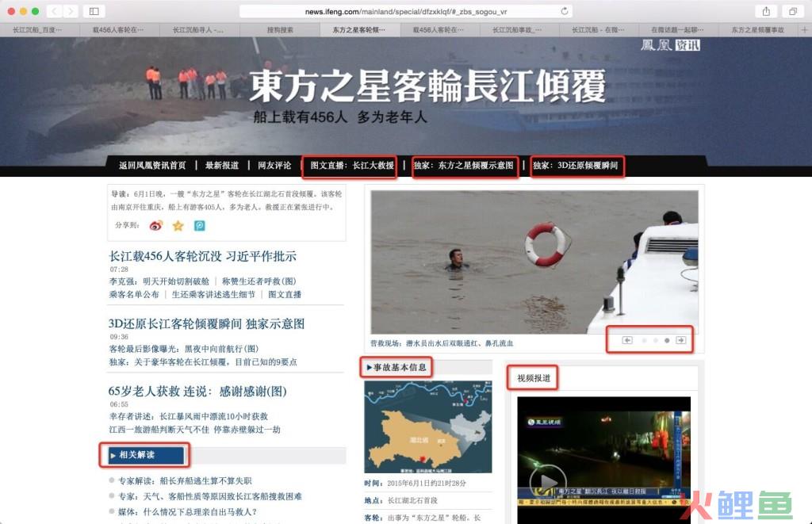The image size is (812, 524).
Task: Share to Weibo icon
Action: [x=156, y=225]
